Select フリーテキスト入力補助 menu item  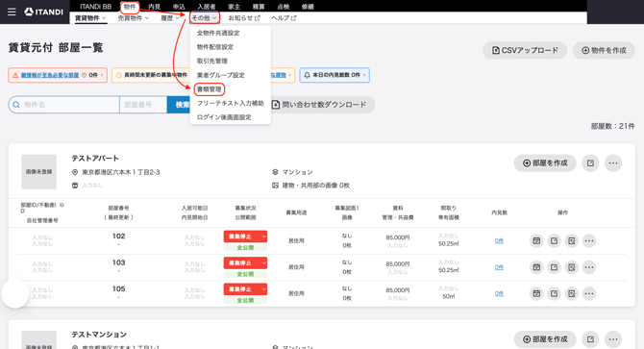(230, 103)
